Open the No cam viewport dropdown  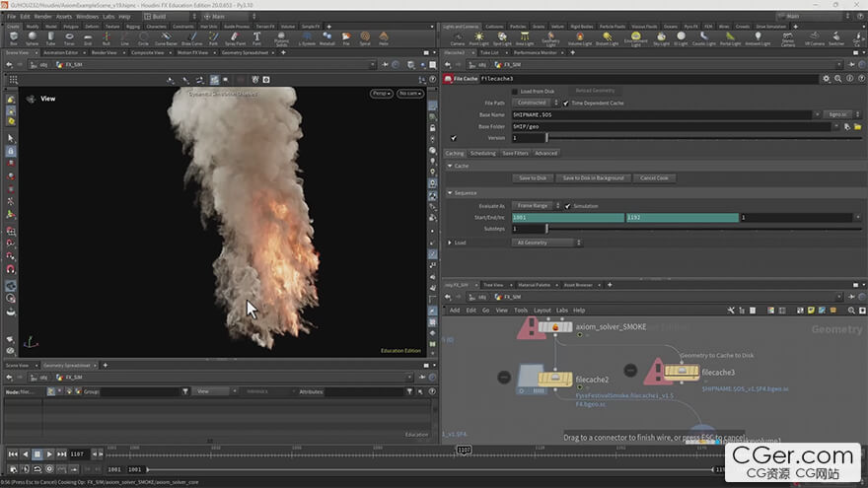[410, 94]
